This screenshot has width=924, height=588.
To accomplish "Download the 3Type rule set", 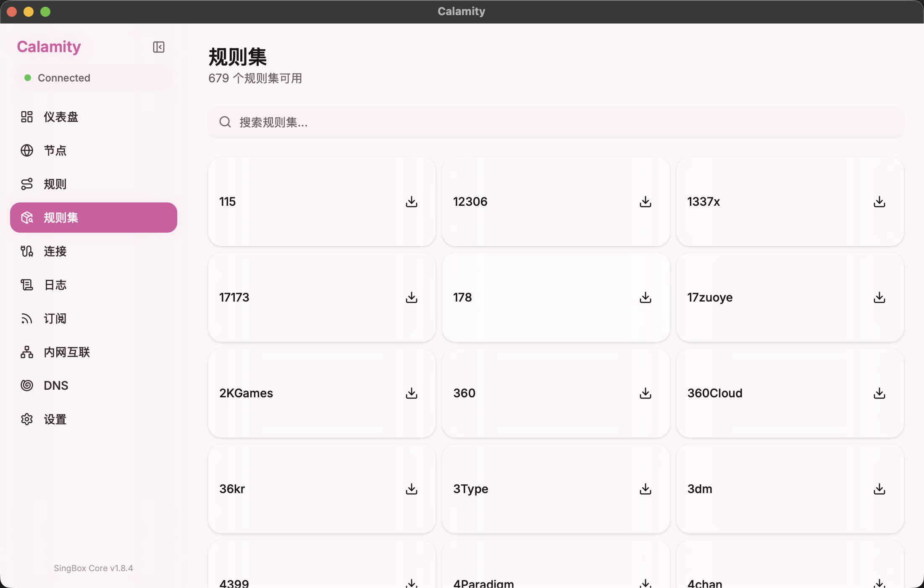I will coord(645,489).
